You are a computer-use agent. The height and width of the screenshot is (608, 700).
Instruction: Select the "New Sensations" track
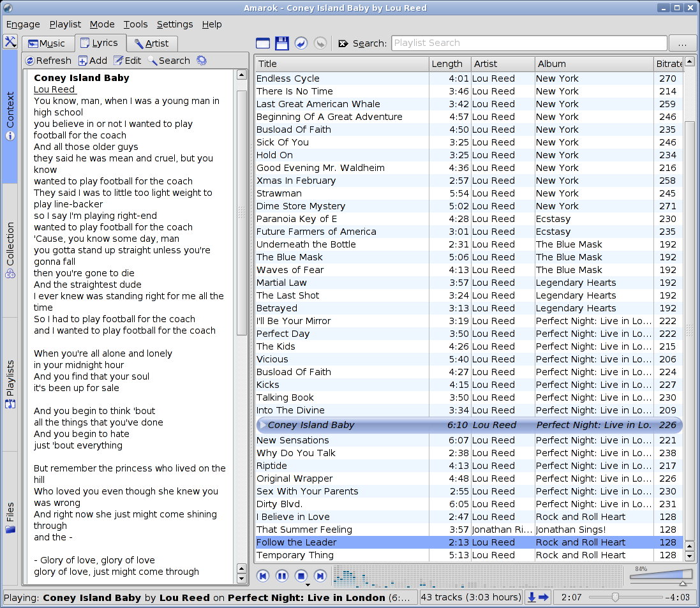(x=469, y=440)
